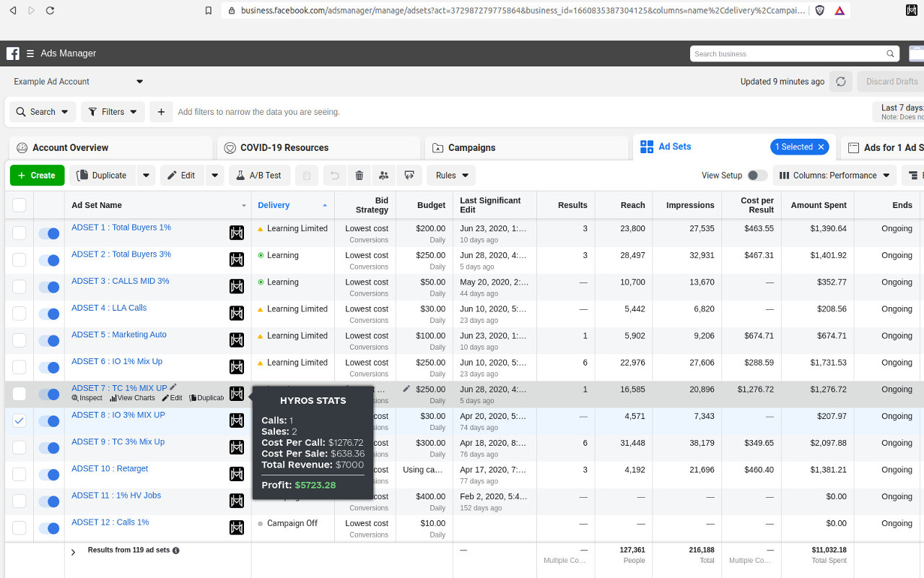Click the refresh data icon

[x=840, y=82]
